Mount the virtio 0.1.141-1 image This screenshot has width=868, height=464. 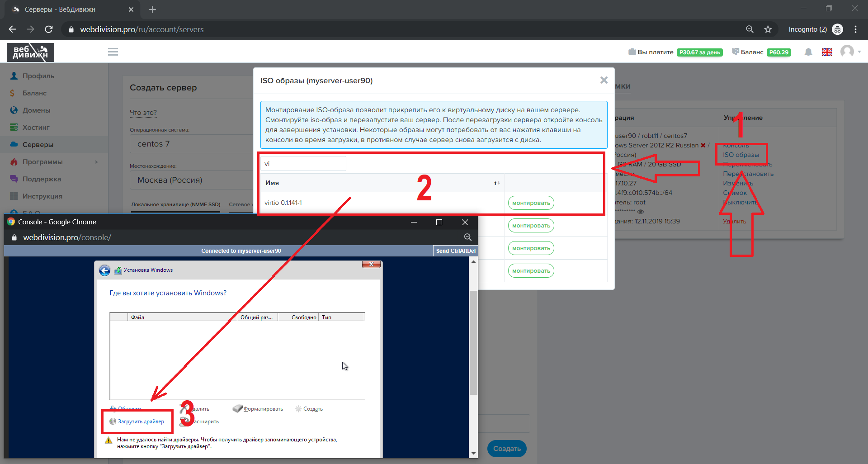click(531, 203)
